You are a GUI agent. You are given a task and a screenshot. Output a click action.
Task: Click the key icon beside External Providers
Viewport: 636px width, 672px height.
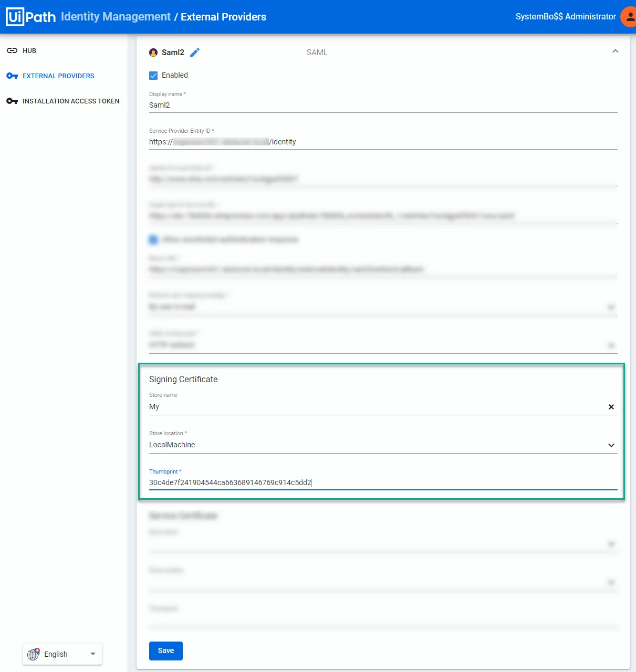pyautogui.click(x=12, y=76)
